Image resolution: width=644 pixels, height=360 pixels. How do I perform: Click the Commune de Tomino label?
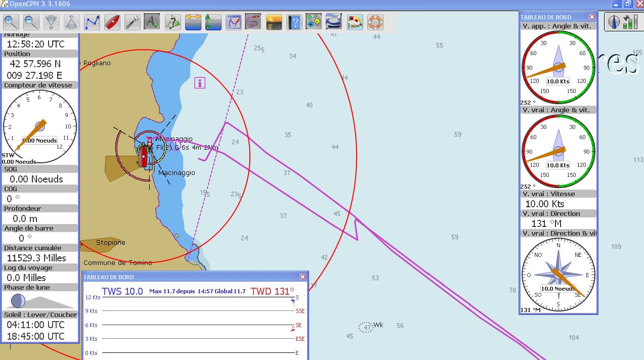click(118, 263)
